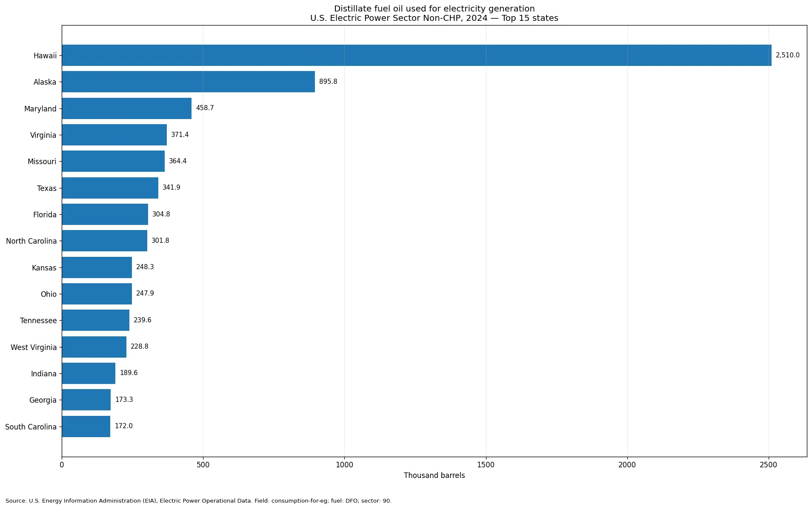
Task: Click the value label 189.6
Action: (129, 373)
